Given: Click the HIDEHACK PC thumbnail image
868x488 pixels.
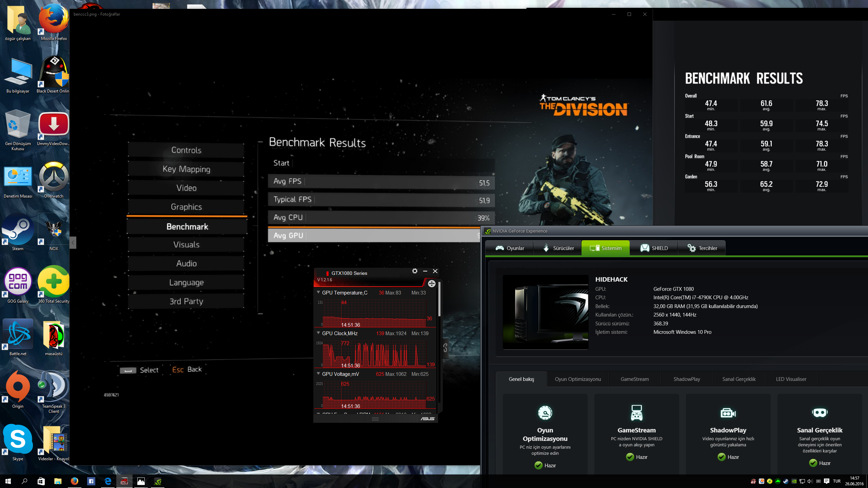Looking at the screenshot, I should [546, 312].
